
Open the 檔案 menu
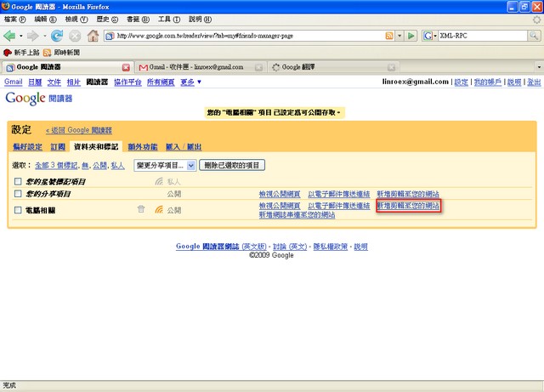15,20
